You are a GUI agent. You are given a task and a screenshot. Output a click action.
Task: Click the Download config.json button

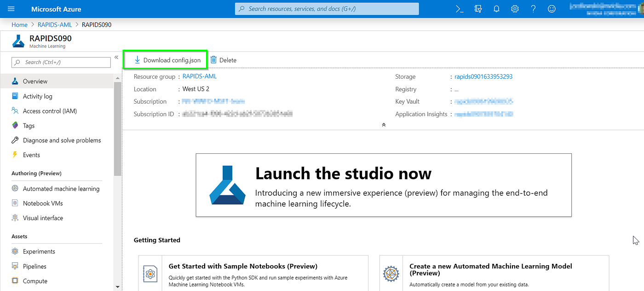point(165,60)
